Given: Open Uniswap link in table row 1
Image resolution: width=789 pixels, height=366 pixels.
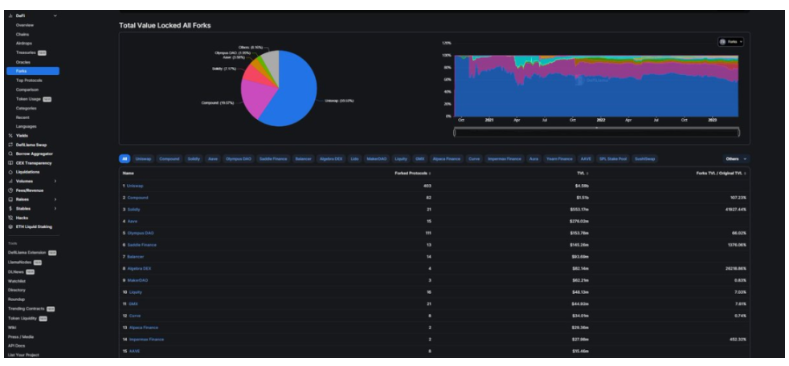Looking at the screenshot, I should click(135, 186).
